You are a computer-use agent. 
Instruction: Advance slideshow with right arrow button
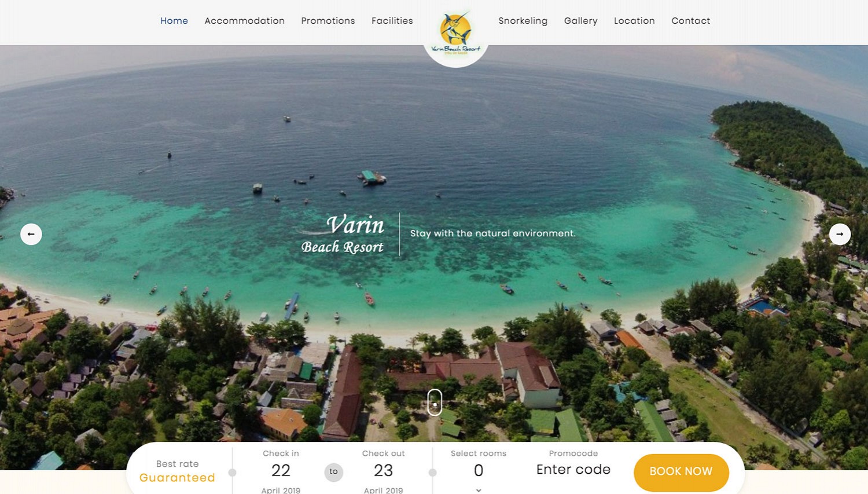pyautogui.click(x=840, y=234)
